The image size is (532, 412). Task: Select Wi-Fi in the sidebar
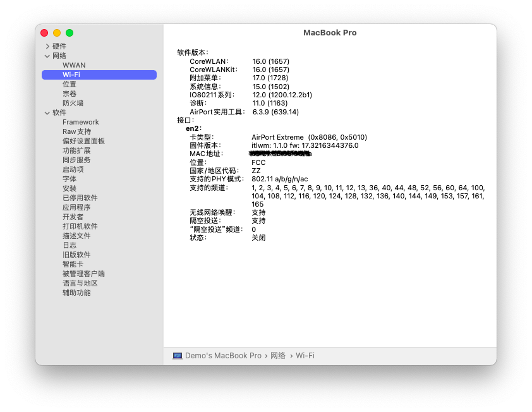pos(99,75)
